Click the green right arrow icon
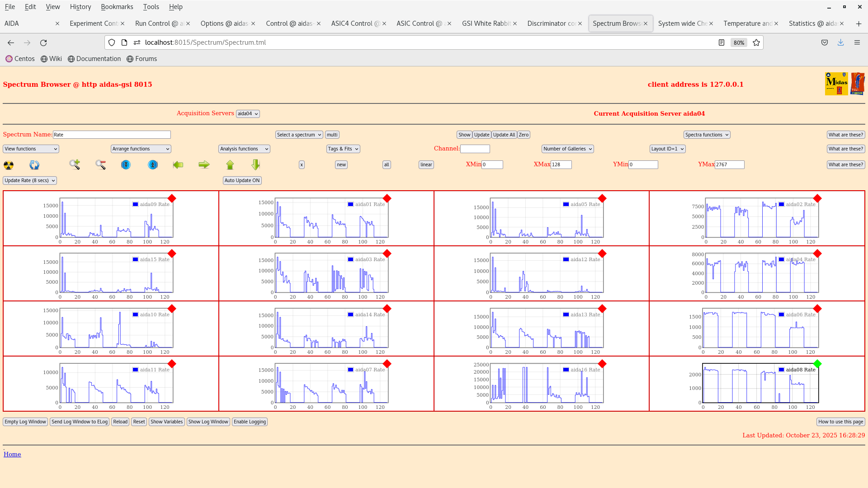 [x=204, y=165]
